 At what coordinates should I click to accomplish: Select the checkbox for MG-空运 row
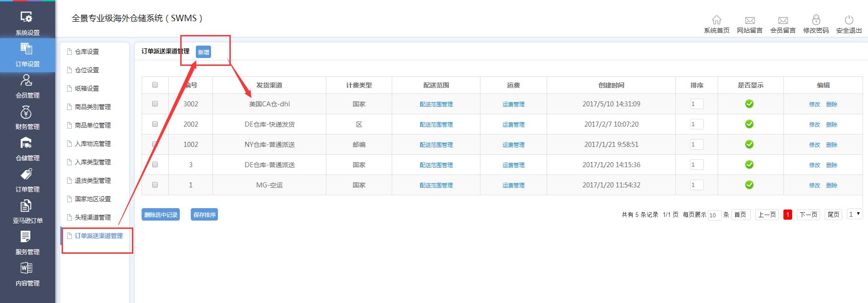155,185
